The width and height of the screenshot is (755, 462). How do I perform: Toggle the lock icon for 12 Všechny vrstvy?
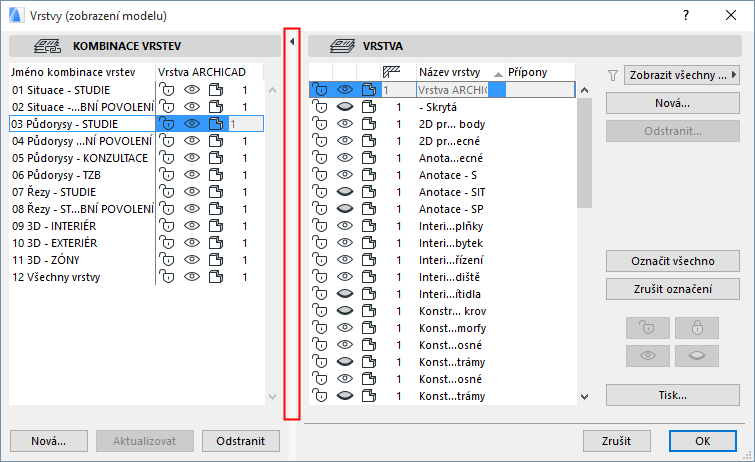(x=167, y=277)
